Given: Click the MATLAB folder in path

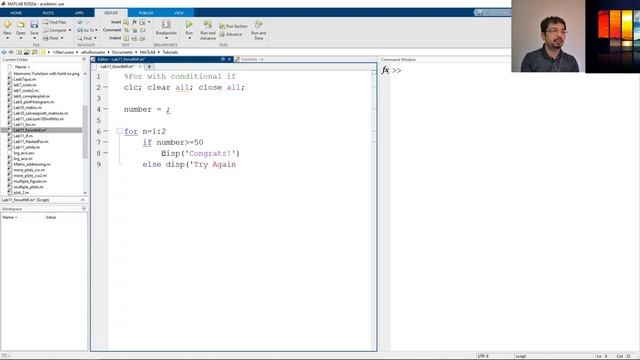Looking at the screenshot, I should pos(147,52).
